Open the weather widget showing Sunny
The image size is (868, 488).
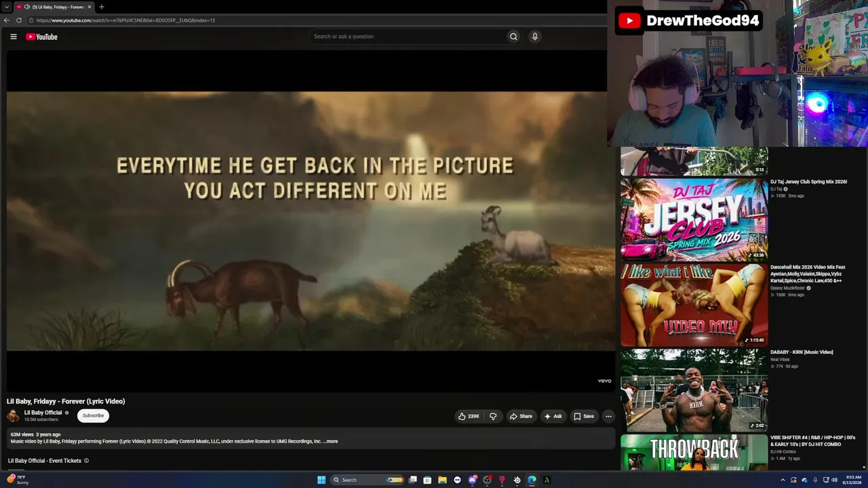point(18,480)
